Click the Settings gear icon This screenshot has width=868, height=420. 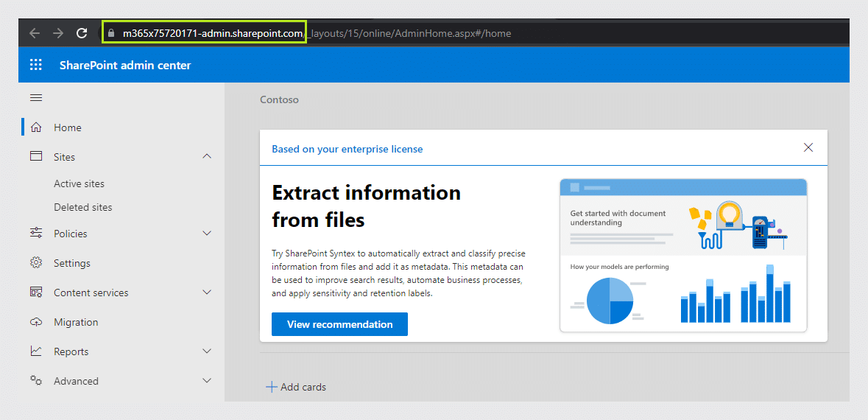(36, 262)
